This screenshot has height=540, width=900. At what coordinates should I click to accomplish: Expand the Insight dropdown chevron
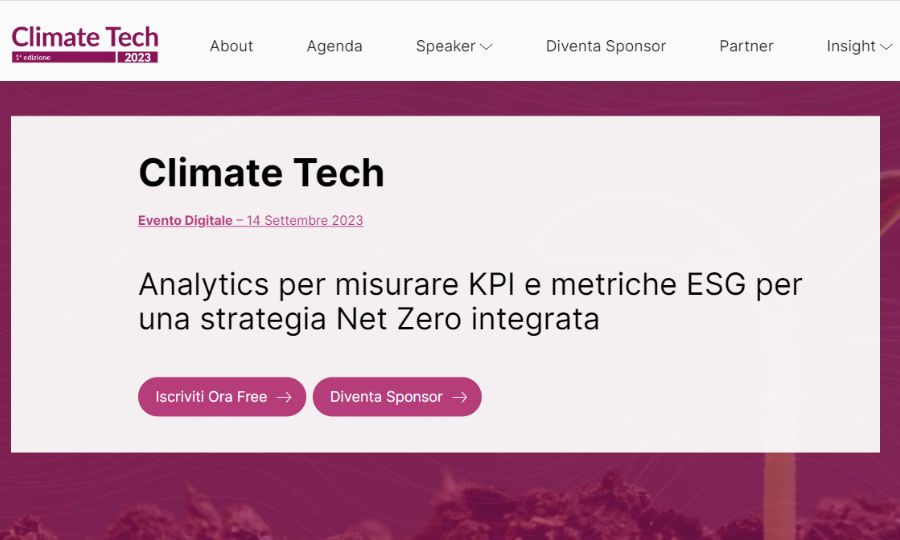886,46
